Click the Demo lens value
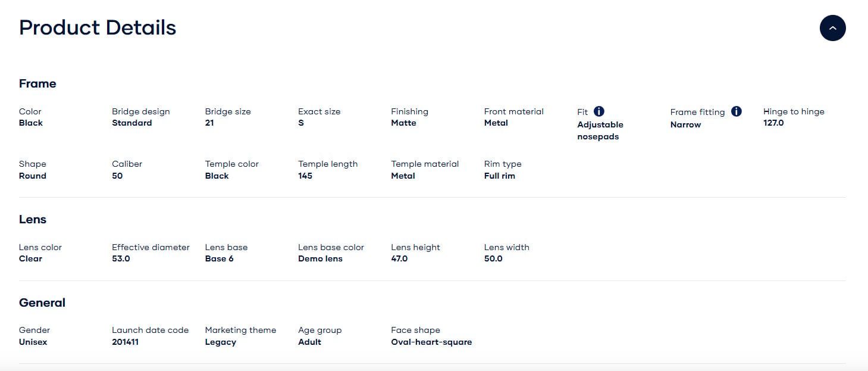The height and width of the screenshot is (371, 868). pos(320,258)
